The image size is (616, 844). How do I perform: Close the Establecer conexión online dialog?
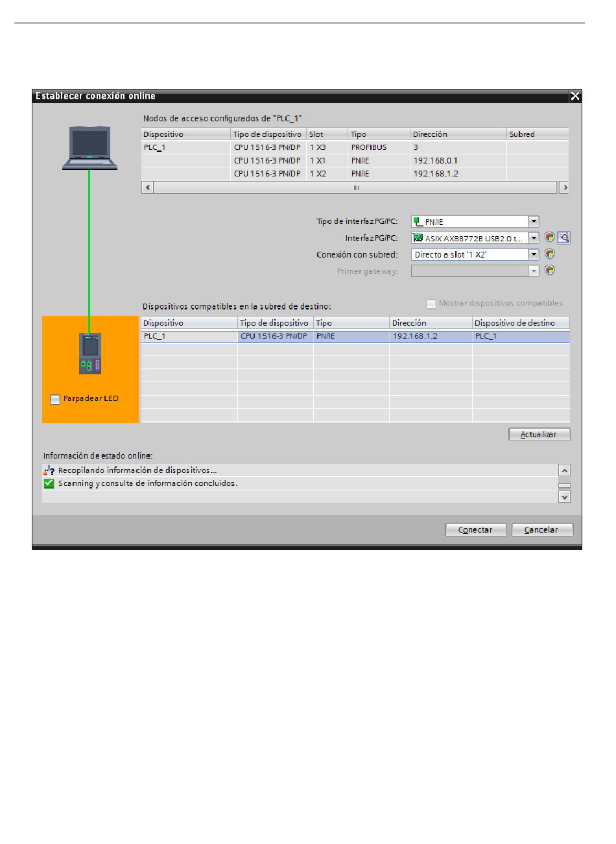575,96
